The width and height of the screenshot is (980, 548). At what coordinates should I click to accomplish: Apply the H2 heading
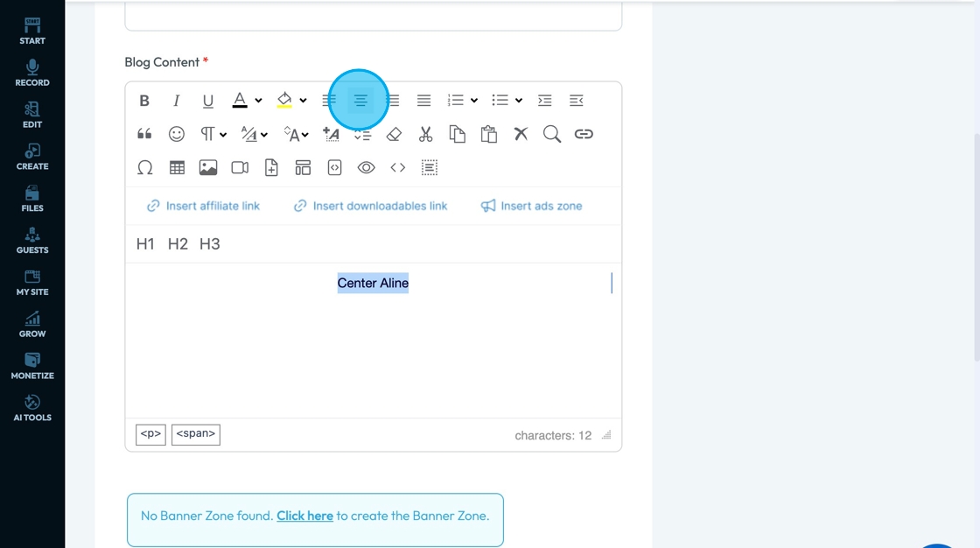click(x=178, y=244)
